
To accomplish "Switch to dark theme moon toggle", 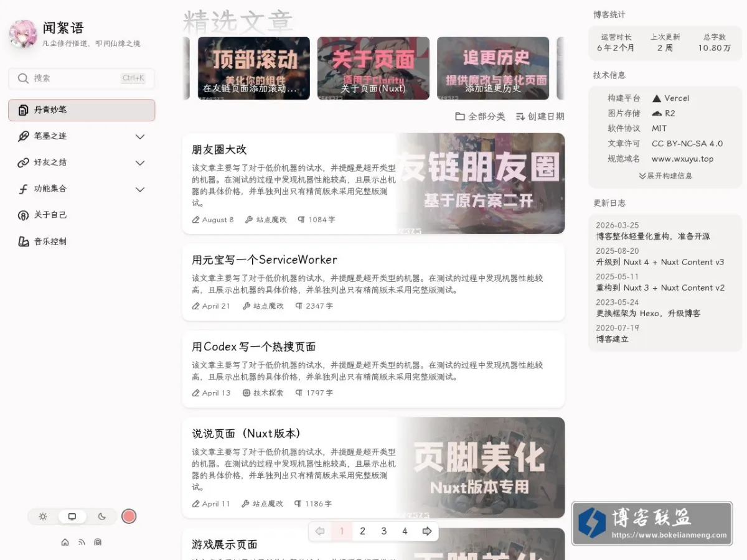I will pyautogui.click(x=102, y=516).
